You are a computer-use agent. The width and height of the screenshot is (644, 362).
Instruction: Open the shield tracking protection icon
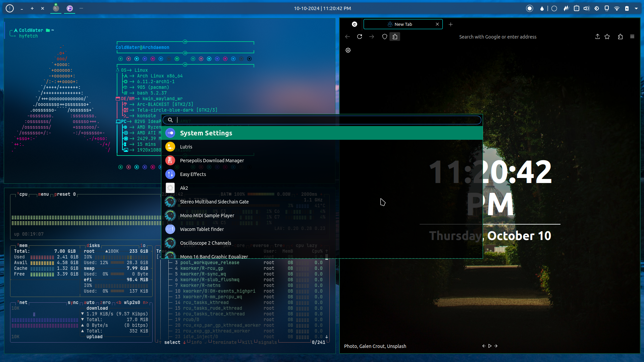385,37
